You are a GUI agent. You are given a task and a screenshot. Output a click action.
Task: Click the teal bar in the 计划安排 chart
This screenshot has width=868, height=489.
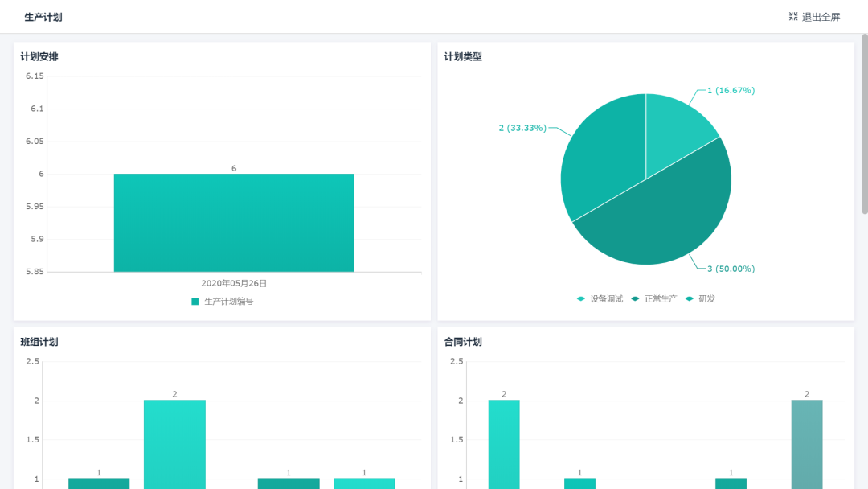pyautogui.click(x=233, y=221)
